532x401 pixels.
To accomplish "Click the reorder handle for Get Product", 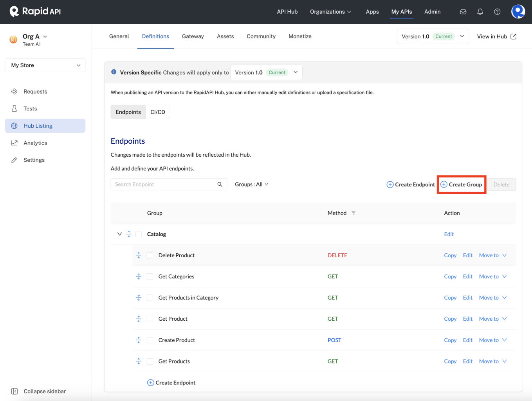I will pyautogui.click(x=139, y=319).
